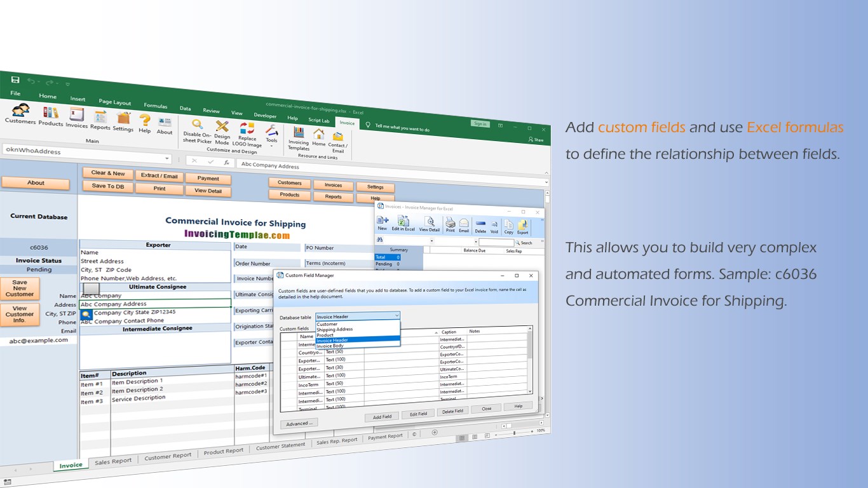
Task: Click Add Field in Custom Field Manager
Action: (382, 416)
